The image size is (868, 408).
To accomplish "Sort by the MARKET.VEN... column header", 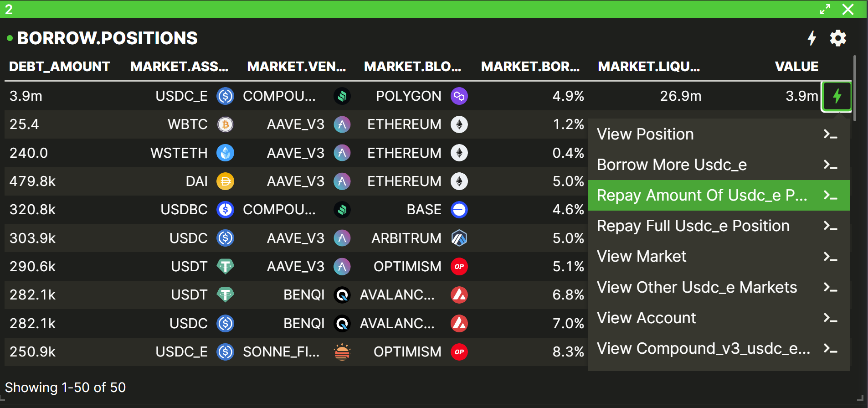I will click(x=297, y=67).
